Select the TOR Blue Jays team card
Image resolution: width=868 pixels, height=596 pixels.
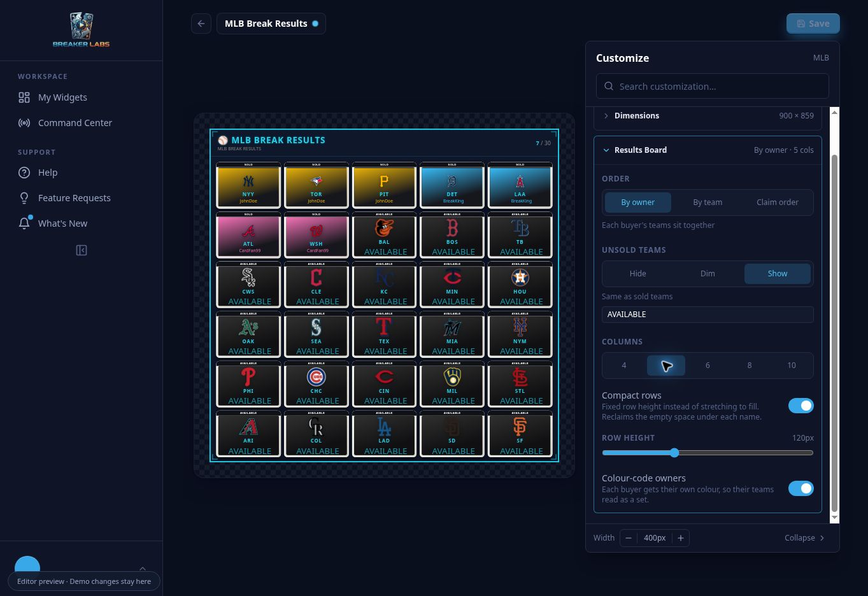click(x=317, y=185)
